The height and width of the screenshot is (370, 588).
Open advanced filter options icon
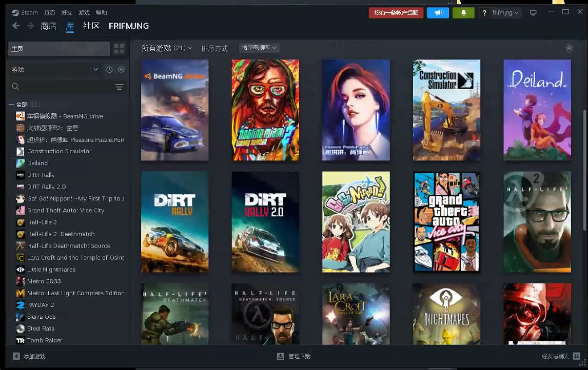tap(119, 87)
